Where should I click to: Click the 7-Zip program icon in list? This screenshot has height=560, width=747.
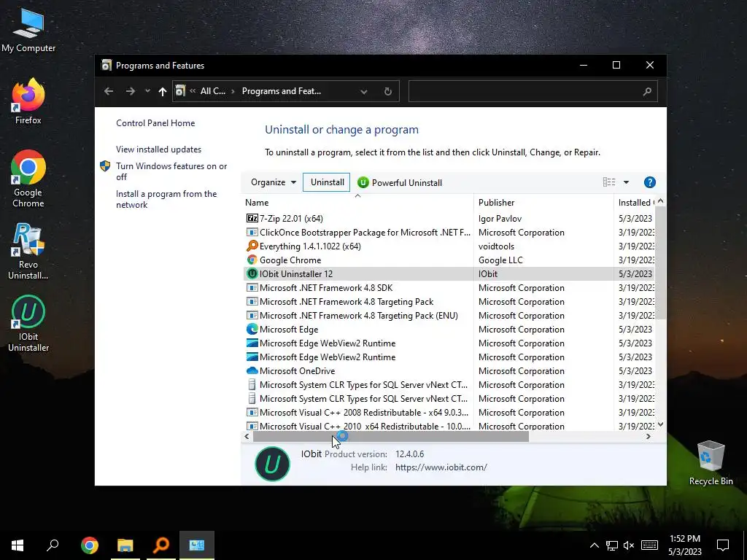[x=252, y=218]
